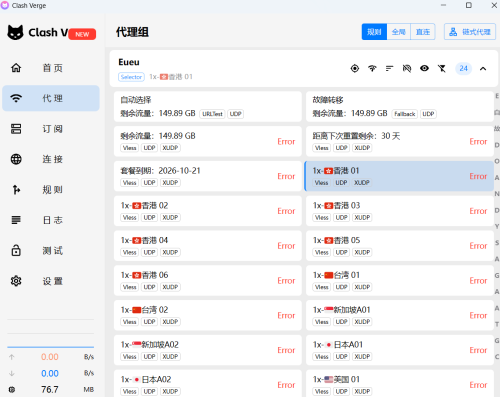Open the 设置 settings gear icon
The width and height of the screenshot is (500, 397).
tap(16, 281)
